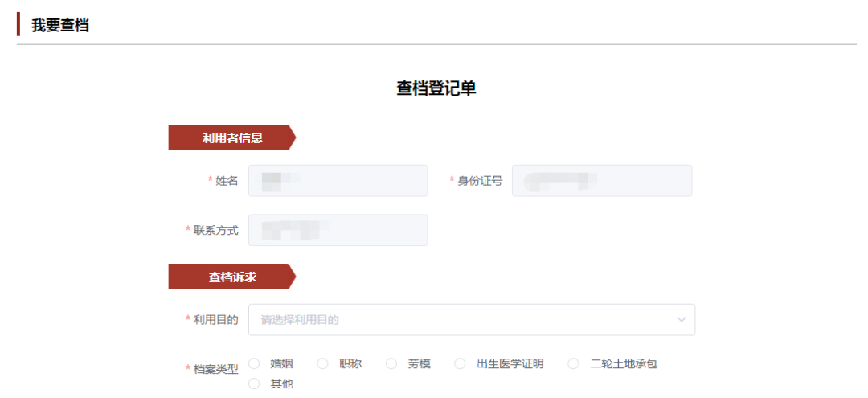Click the 利用者信息 section banner

[231, 137]
